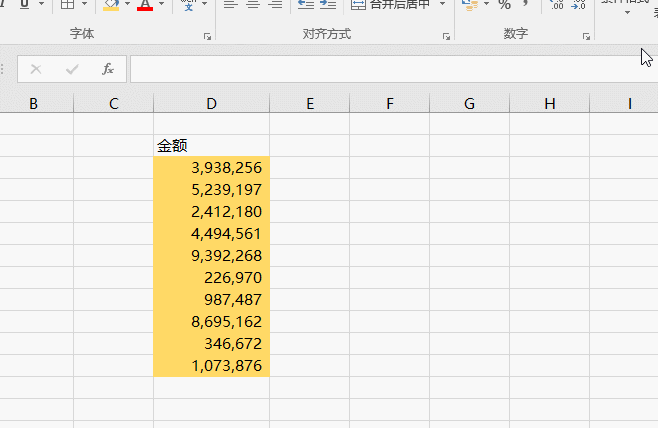
Task: Increase decimal places
Action: pyautogui.click(x=557, y=5)
